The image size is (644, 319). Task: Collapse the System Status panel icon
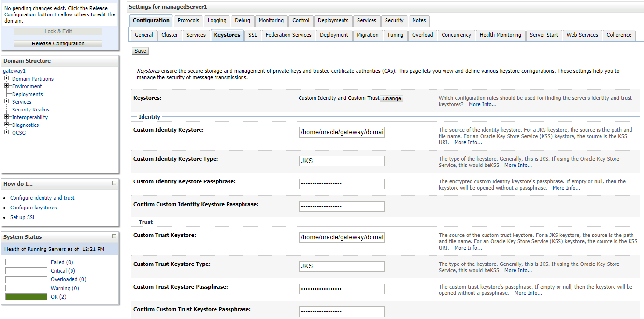(x=114, y=236)
